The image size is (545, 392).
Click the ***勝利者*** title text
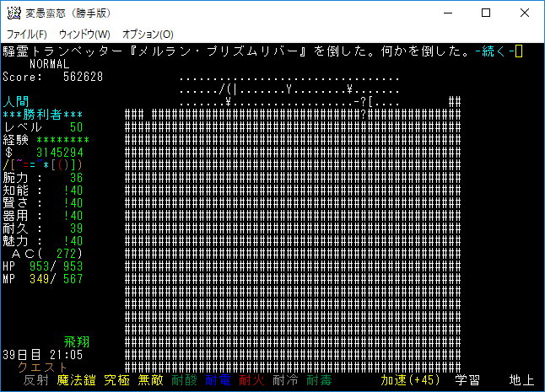(x=43, y=115)
